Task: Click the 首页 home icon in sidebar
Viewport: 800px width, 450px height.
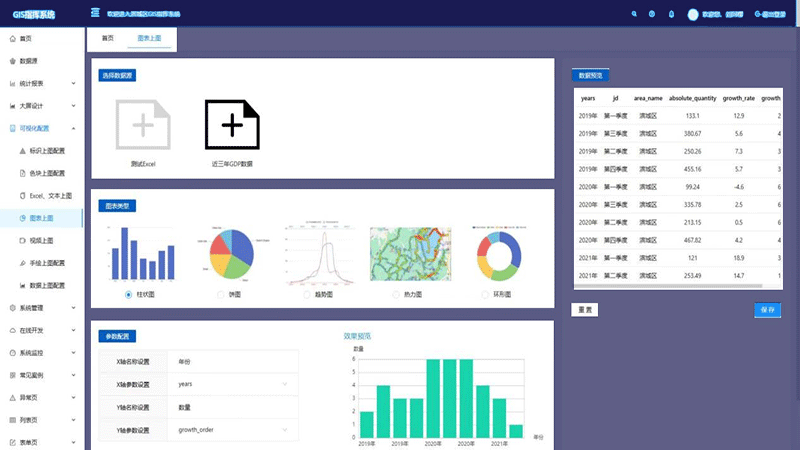Action: (x=12, y=38)
